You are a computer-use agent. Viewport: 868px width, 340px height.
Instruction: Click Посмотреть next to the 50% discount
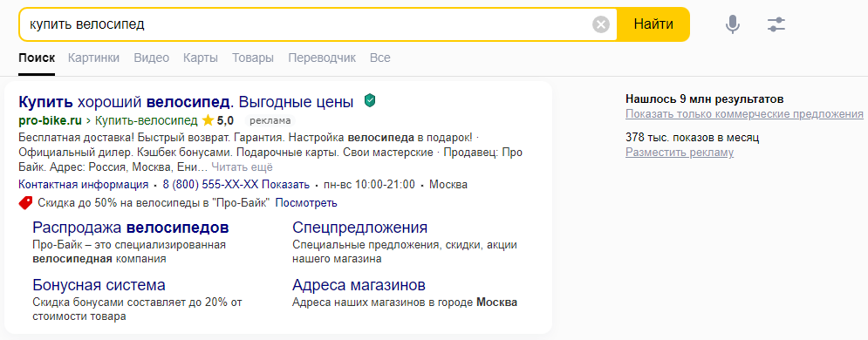pos(306,203)
